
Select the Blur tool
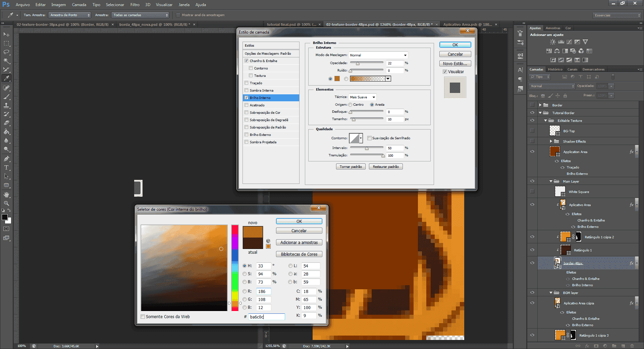pos(6,140)
